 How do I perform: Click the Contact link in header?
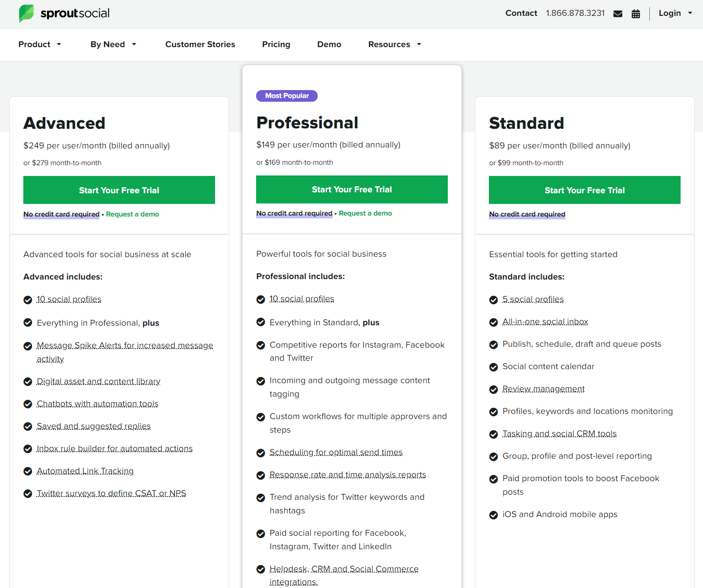[x=521, y=13]
